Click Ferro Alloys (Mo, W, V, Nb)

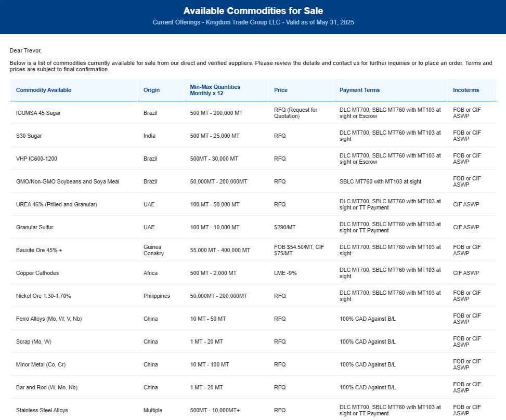(x=49, y=319)
